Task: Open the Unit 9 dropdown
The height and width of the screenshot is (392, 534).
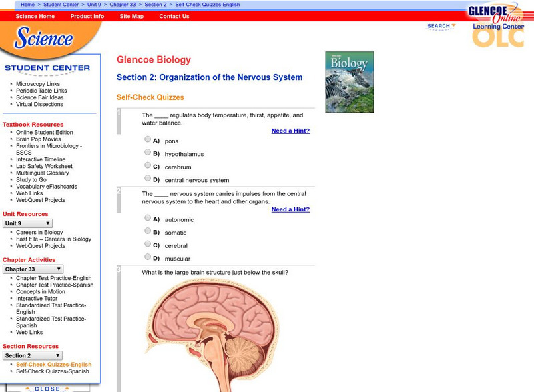Action: tap(27, 223)
